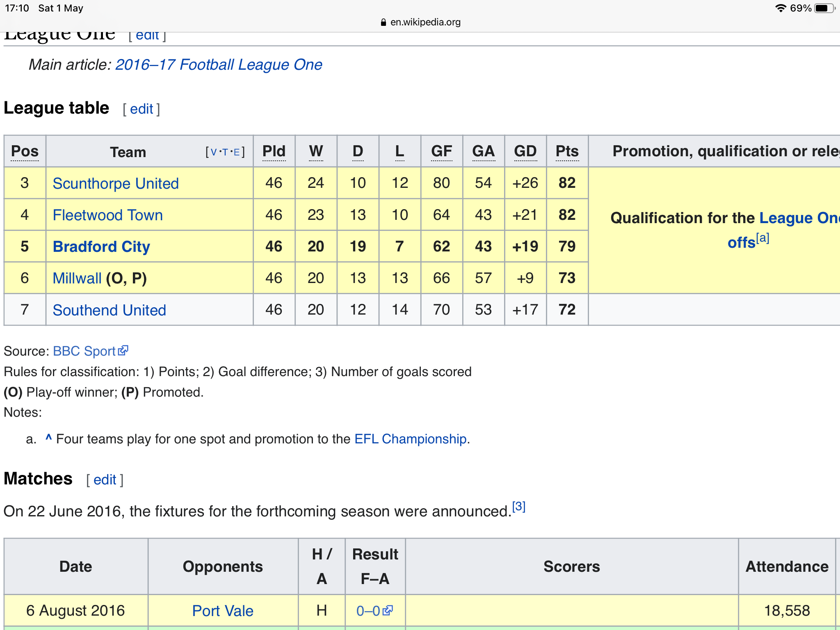Tap T to open template talk

[225, 152]
